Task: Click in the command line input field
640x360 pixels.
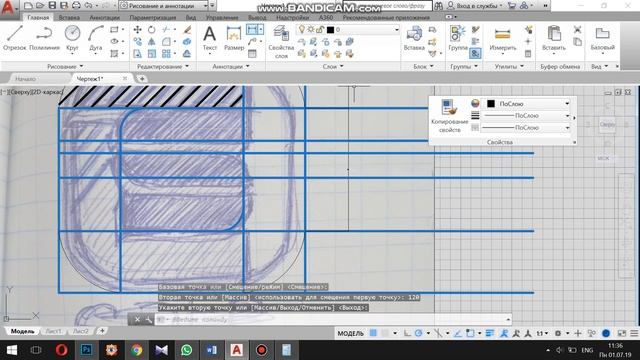Action: [x=333, y=320]
